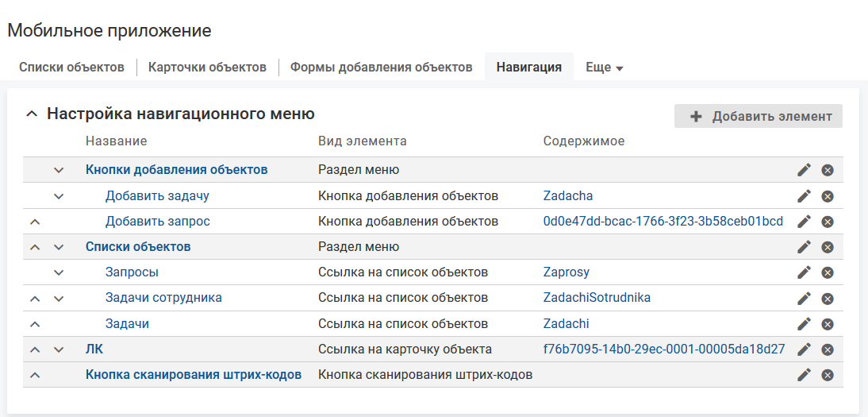This screenshot has height=417, width=868.
Task: Open the 'Карточки объектов' tab
Action: point(207,68)
